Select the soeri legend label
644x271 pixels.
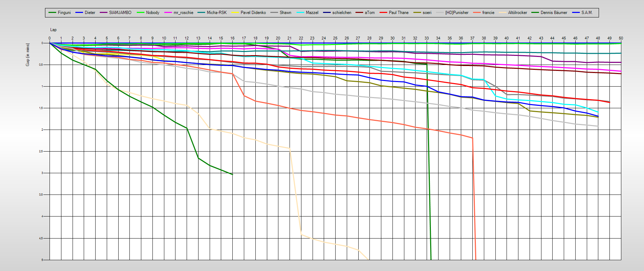[427, 13]
